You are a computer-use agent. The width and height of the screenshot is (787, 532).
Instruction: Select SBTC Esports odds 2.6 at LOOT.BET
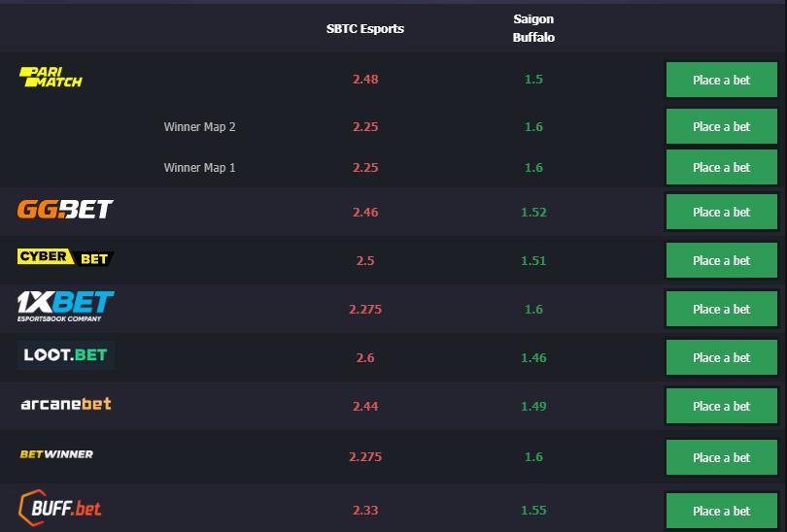coord(365,357)
